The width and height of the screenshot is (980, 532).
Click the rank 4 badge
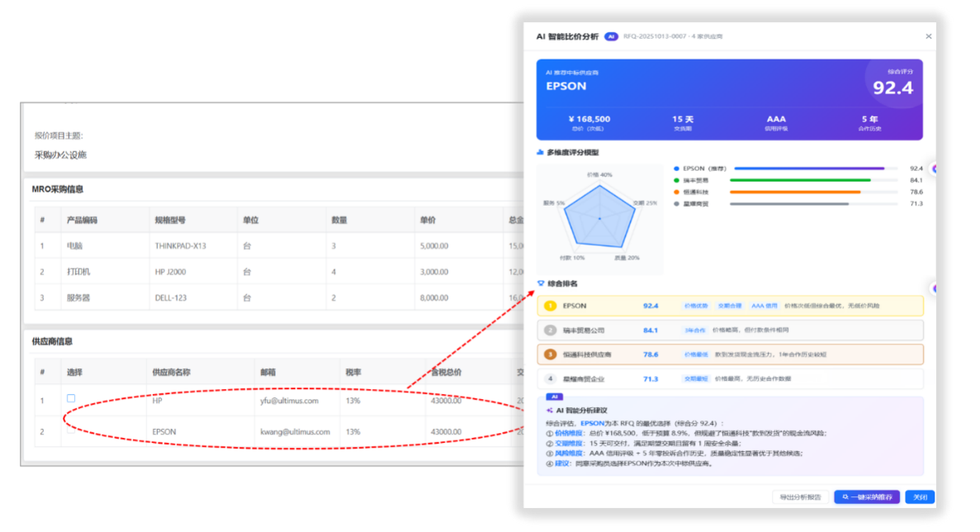[x=550, y=379]
